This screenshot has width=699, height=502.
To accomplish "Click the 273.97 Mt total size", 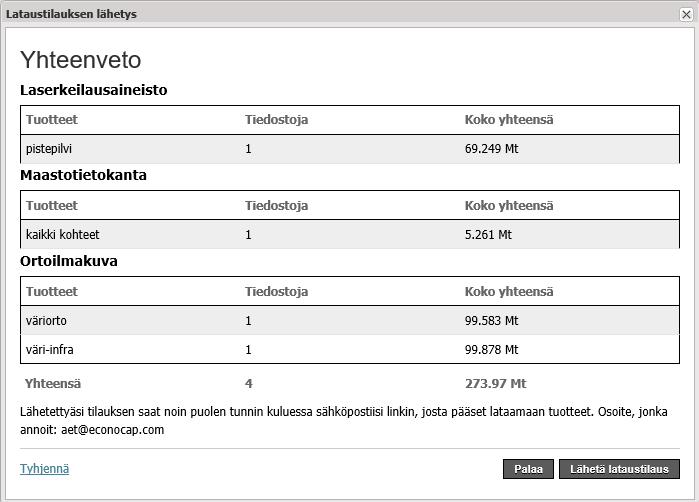I will pyautogui.click(x=495, y=383).
